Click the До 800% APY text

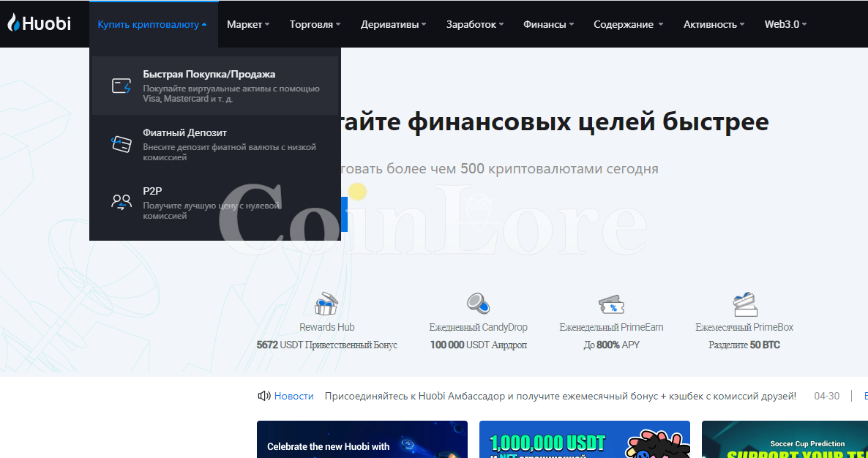(611, 345)
